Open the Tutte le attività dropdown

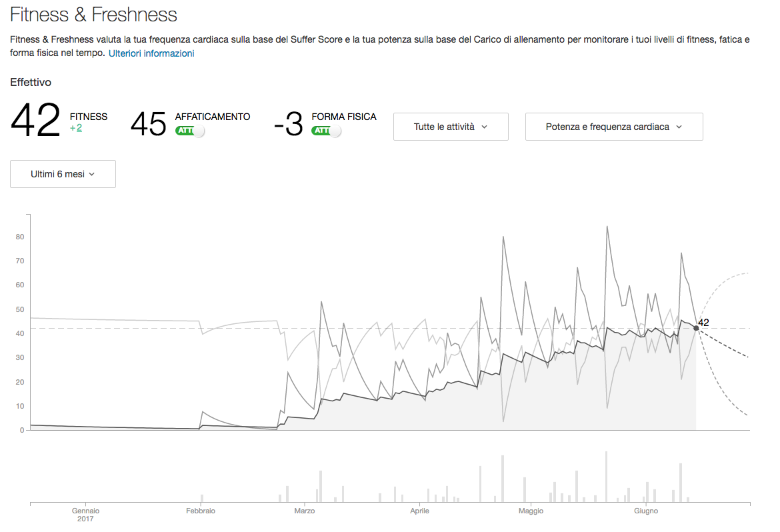(451, 127)
